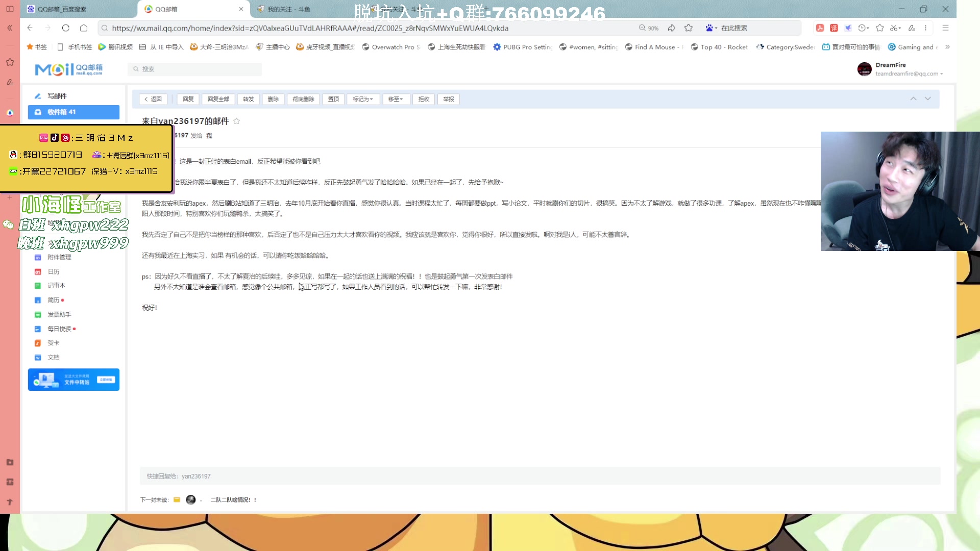Close the QQ邮箱 tab
The image size is (980, 551).
pyautogui.click(x=241, y=9)
